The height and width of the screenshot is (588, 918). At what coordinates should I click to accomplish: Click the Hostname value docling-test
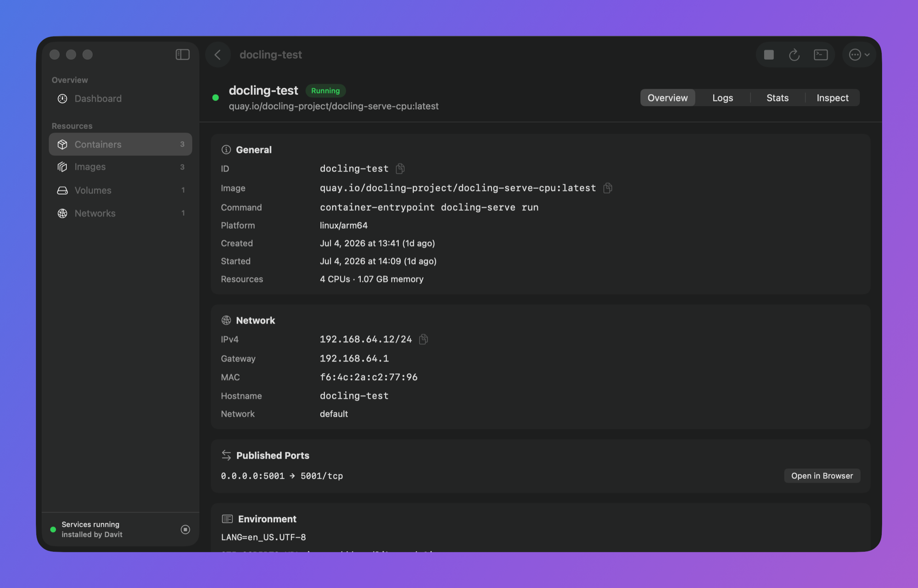click(x=354, y=396)
